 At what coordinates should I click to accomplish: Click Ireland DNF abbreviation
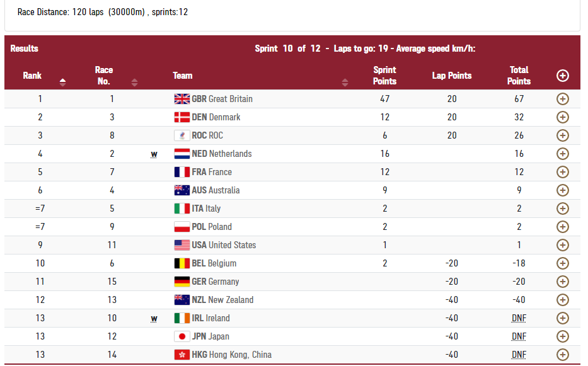[519, 318]
